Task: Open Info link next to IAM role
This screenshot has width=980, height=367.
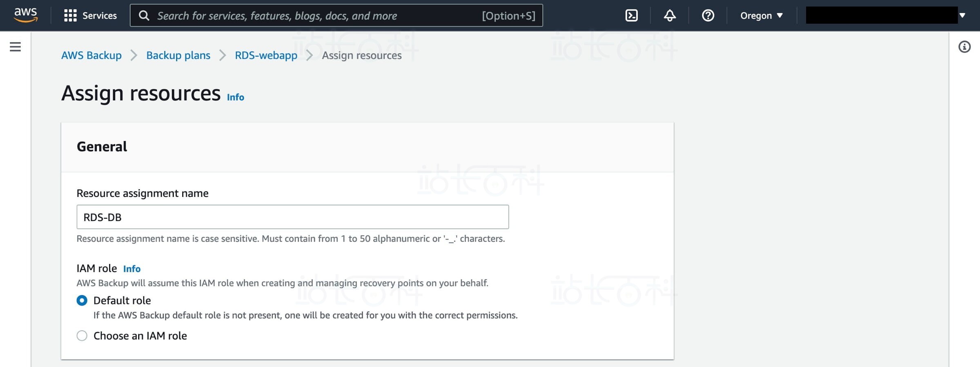Action: click(x=132, y=269)
